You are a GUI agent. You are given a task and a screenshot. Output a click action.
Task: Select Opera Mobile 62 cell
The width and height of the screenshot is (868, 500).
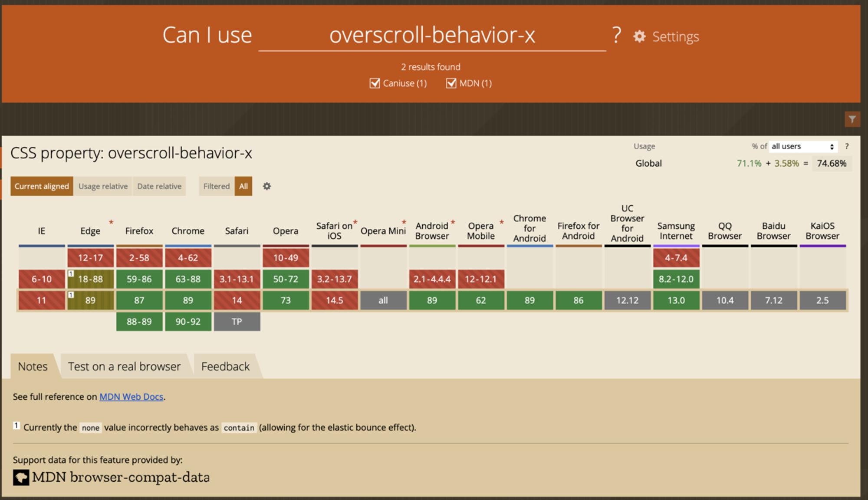pos(481,300)
